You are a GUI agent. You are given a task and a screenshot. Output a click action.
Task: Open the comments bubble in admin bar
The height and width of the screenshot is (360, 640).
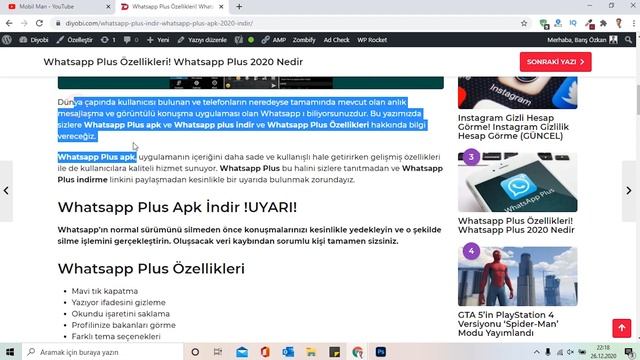[131, 40]
